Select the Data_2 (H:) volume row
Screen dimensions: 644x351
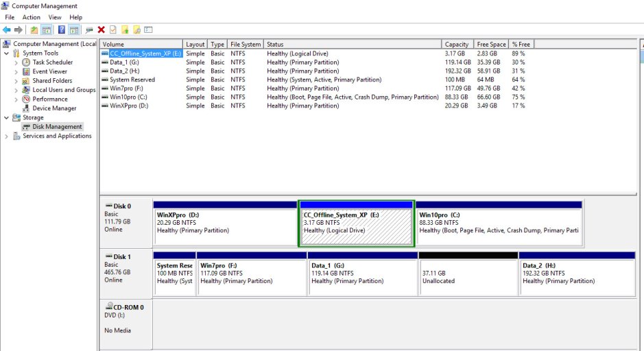pos(316,71)
